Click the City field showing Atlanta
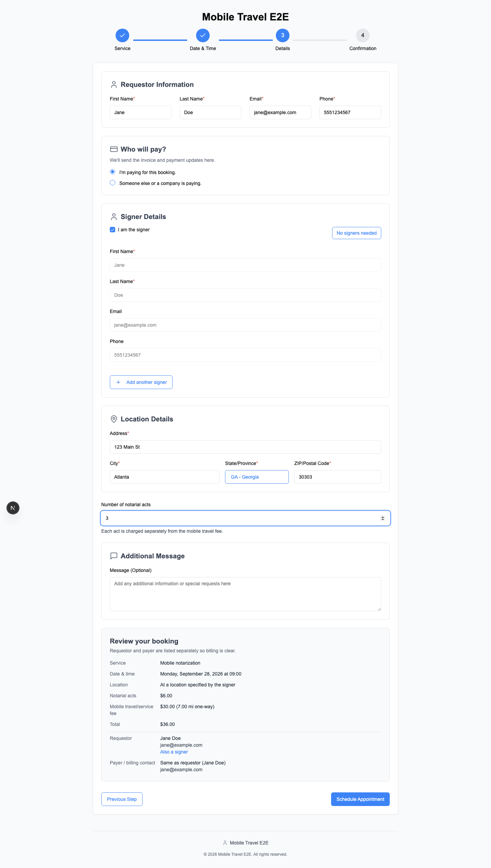 [x=165, y=477]
